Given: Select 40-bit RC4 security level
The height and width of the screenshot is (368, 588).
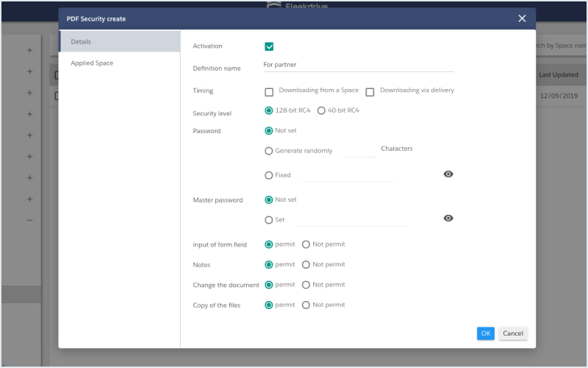Looking at the screenshot, I should pos(321,110).
